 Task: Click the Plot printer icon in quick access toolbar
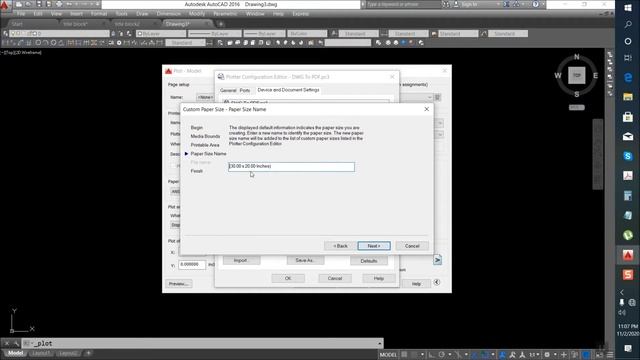[58, 4]
